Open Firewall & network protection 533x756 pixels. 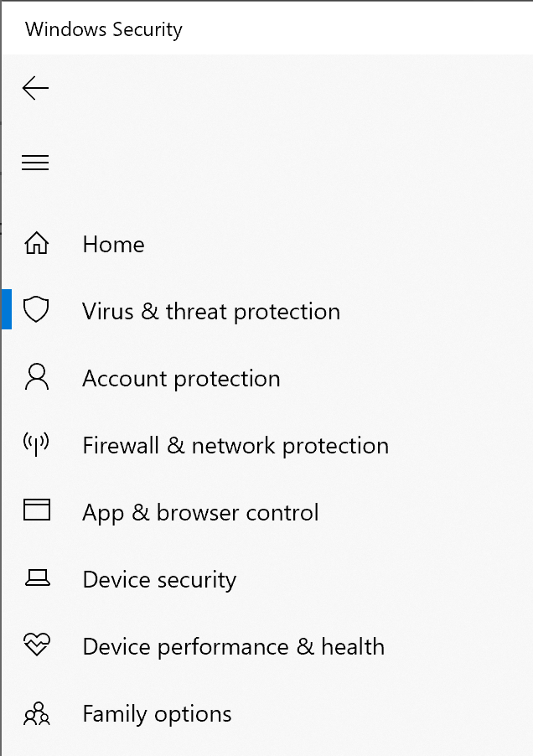tap(235, 445)
